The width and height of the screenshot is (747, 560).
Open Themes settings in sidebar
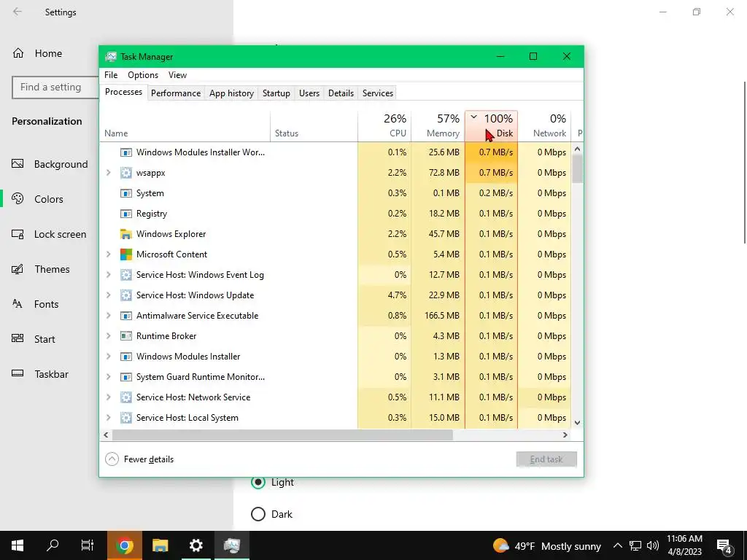pos(50,269)
